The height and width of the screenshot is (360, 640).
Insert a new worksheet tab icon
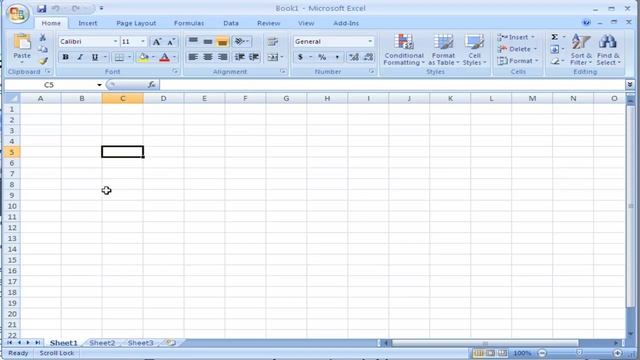171,343
